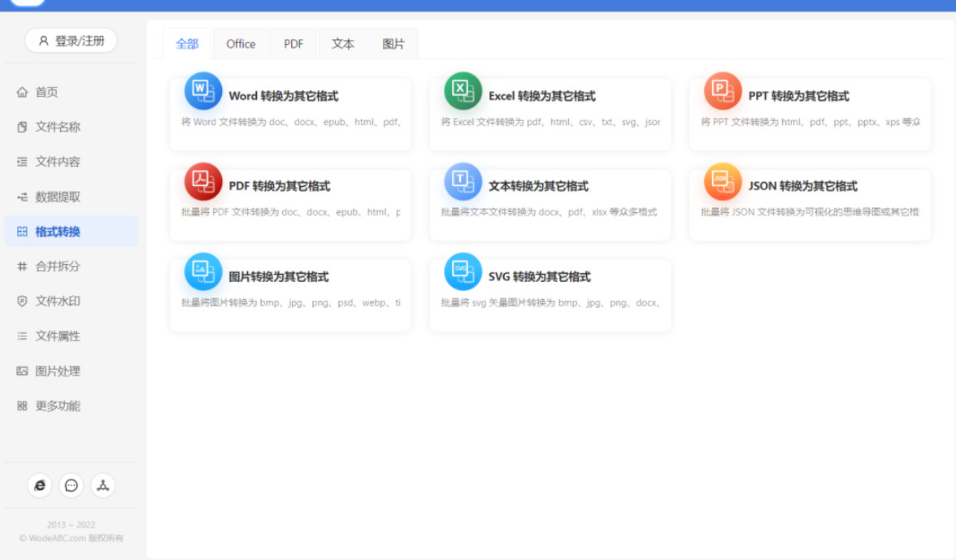The image size is (956, 560).
Task: Click the blue Word conversion icon
Action: [202, 91]
